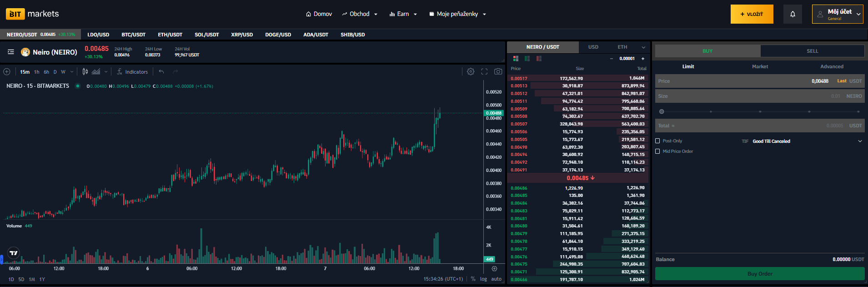Click the VLOŽIŤ deposit button

pos(752,14)
